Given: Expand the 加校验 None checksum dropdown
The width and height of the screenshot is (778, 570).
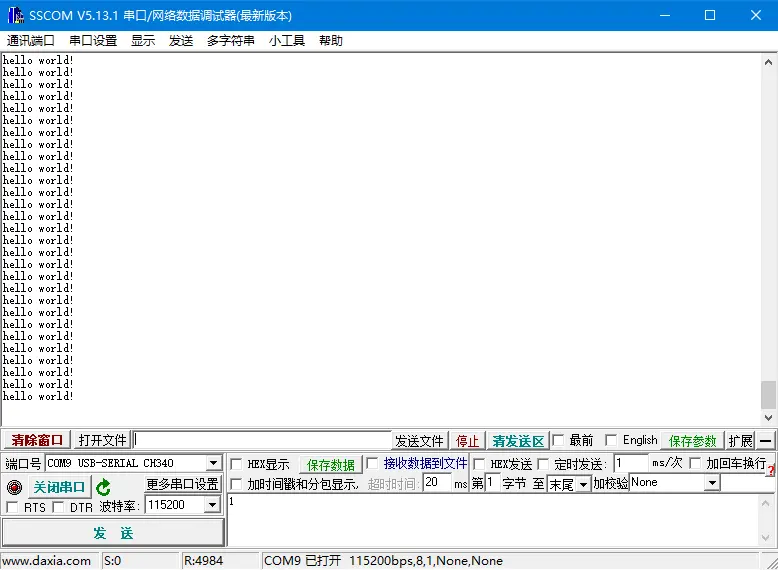Looking at the screenshot, I should point(713,482).
